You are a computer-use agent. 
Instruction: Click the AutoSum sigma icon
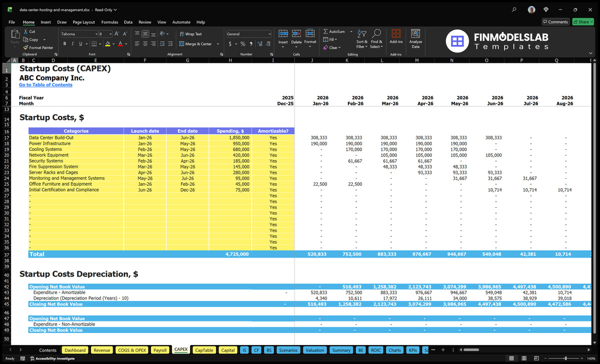pos(326,31)
